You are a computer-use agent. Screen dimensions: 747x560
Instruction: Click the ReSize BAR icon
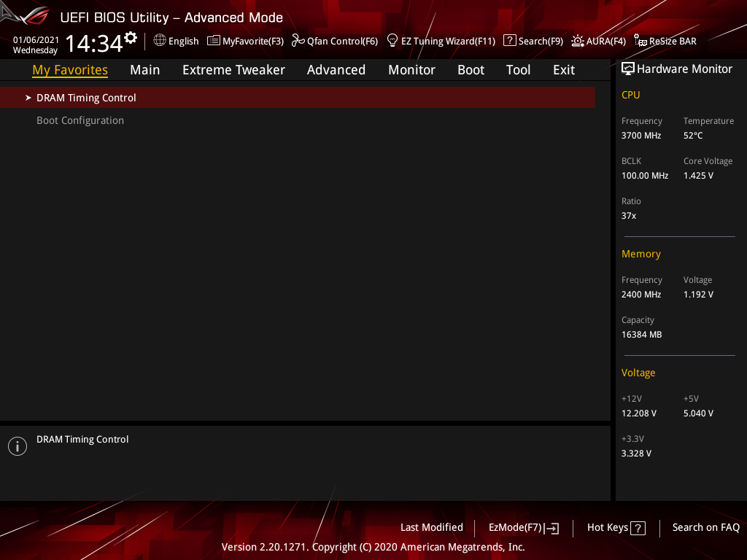(640, 41)
